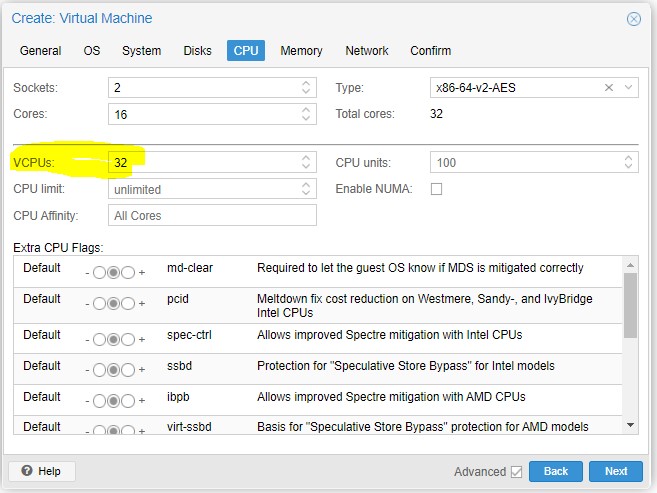The image size is (657, 493).
Task: Set spec-ctrl flag to default middle radio
Action: coord(114,338)
